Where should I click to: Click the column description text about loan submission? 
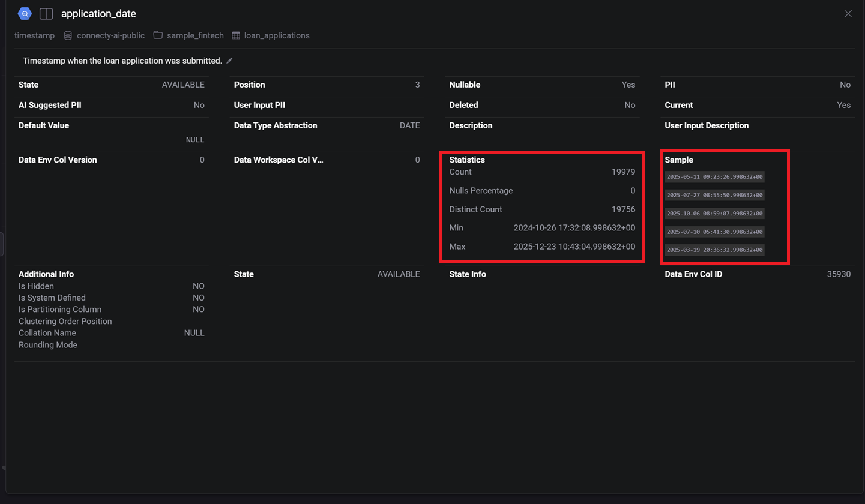pos(122,61)
